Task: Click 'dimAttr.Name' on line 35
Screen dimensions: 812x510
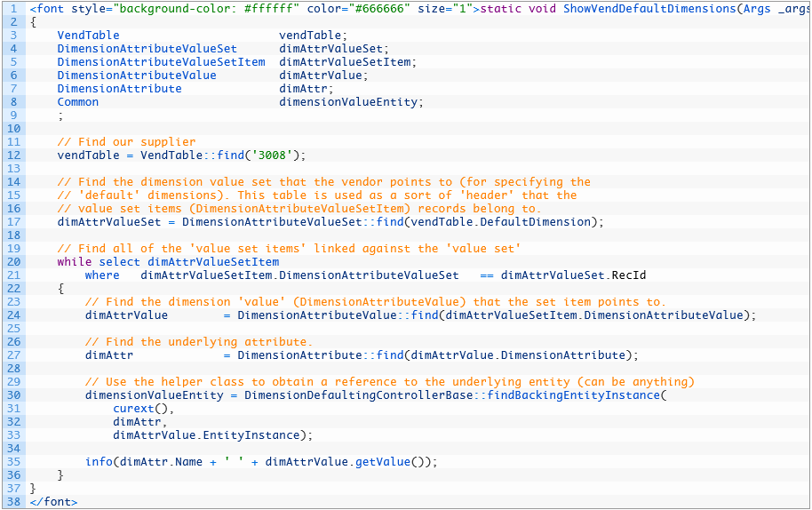Action: coord(161,461)
